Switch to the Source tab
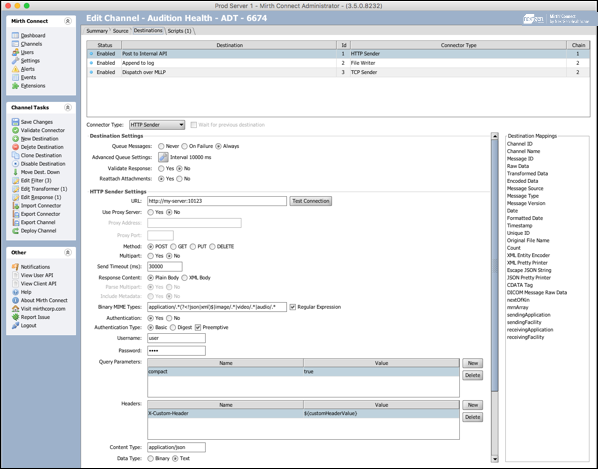The image size is (598, 469). click(121, 31)
